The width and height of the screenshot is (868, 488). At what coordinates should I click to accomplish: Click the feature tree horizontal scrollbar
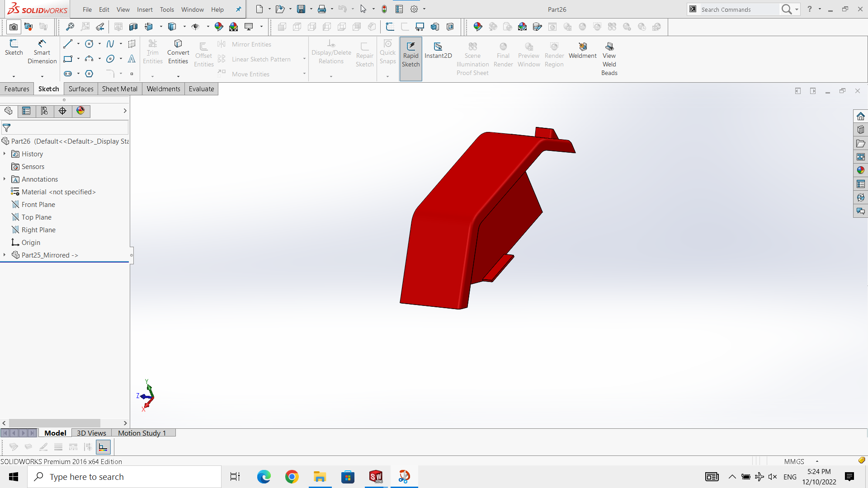click(54, 423)
